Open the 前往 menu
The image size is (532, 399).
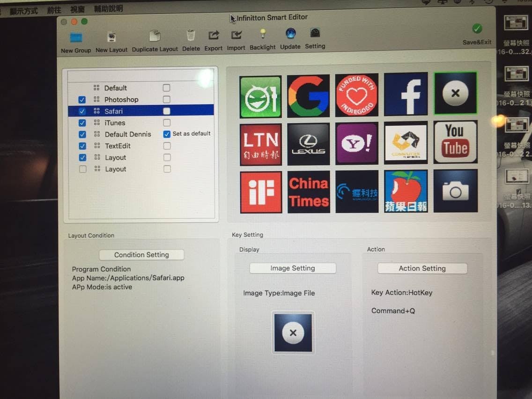[54, 10]
